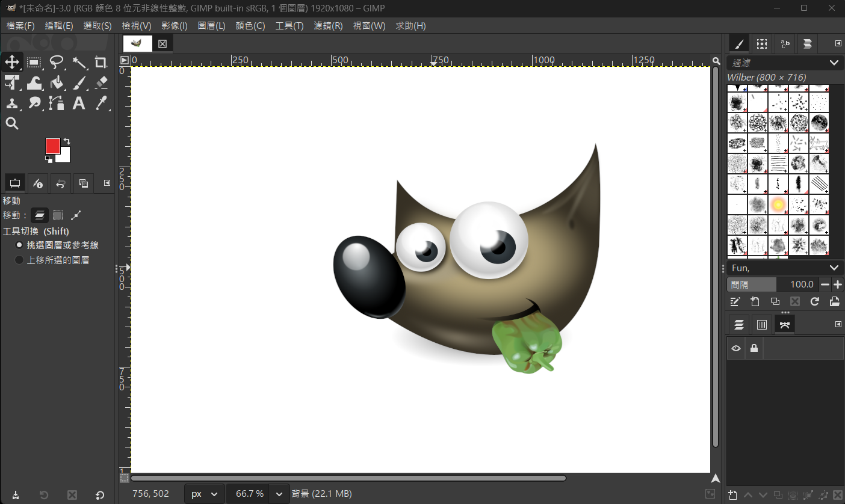Switch to Paths tab in lower dock

785,325
